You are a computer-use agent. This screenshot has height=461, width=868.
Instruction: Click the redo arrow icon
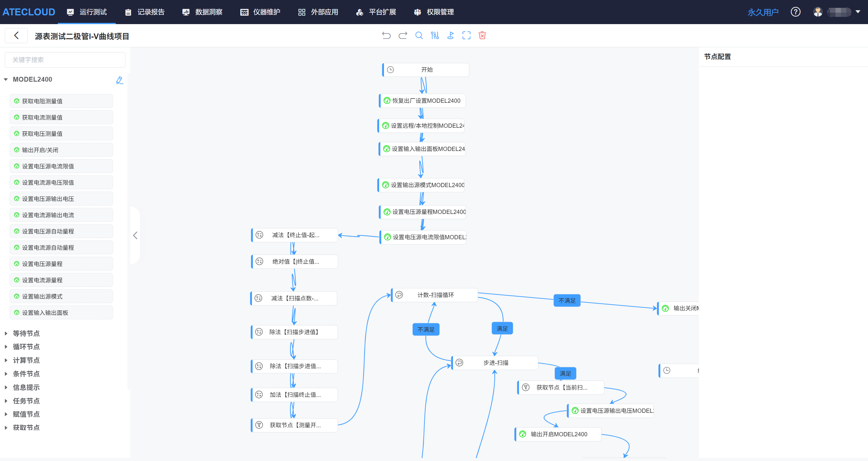tap(403, 35)
